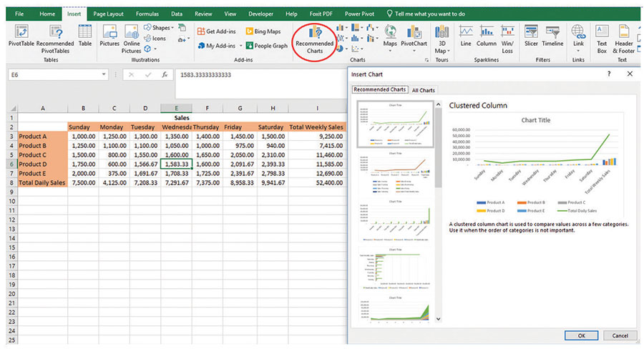Screen dimensions: 644x349
Task: Select the third recommended chart thumbnail
Action: coord(395,221)
